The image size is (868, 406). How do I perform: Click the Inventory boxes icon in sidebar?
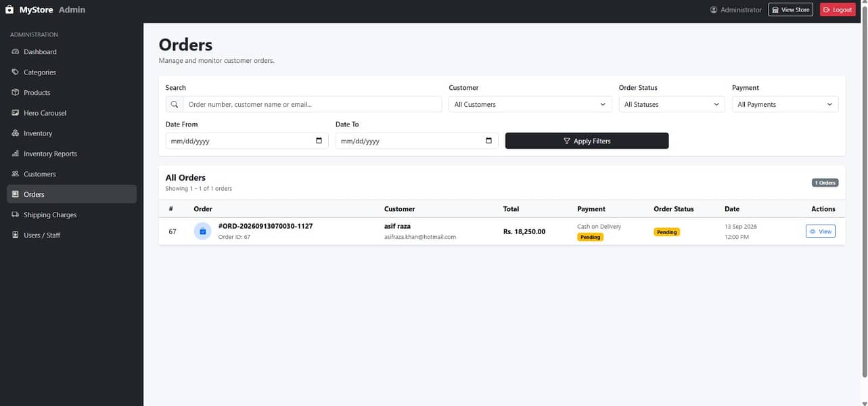pyautogui.click(x=16, y=133)
